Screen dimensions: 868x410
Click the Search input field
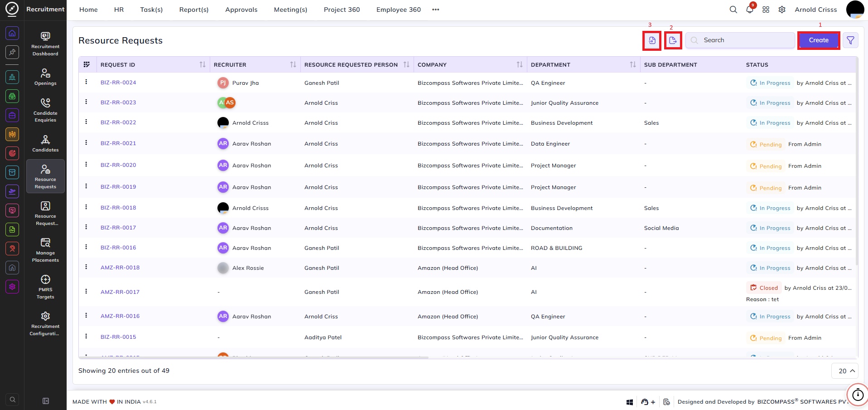click(x=740, y=40)
